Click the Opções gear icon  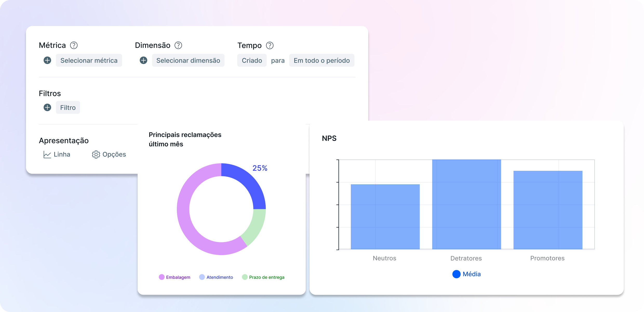coord(96,154)
